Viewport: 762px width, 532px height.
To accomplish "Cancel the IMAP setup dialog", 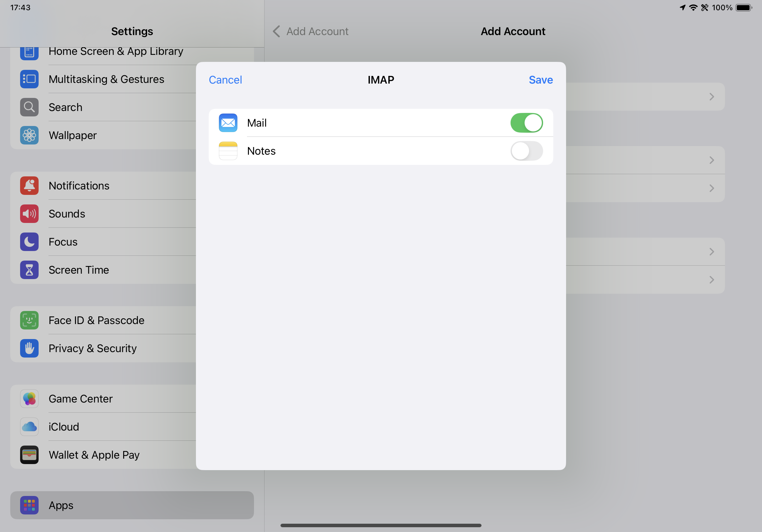I will [225, 80].
